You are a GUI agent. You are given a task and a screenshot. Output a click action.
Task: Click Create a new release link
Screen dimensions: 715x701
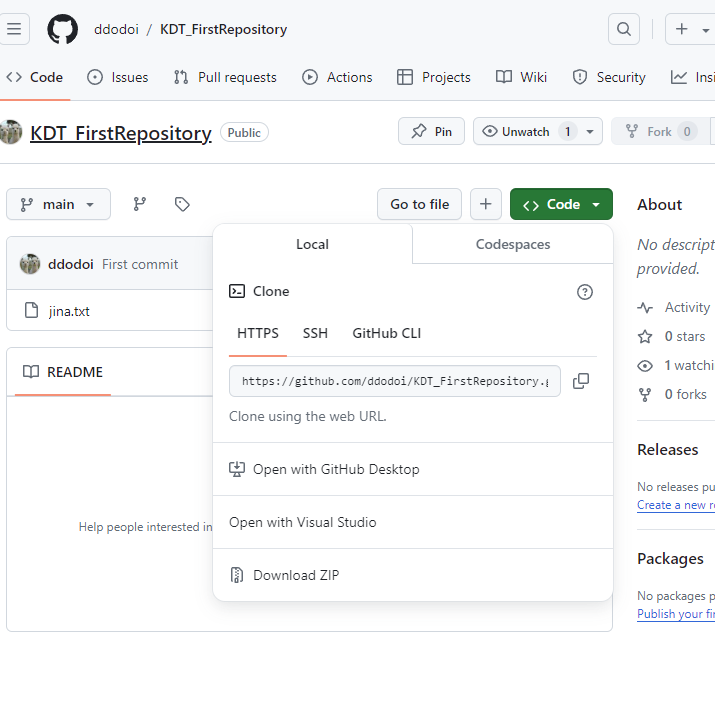676,505
